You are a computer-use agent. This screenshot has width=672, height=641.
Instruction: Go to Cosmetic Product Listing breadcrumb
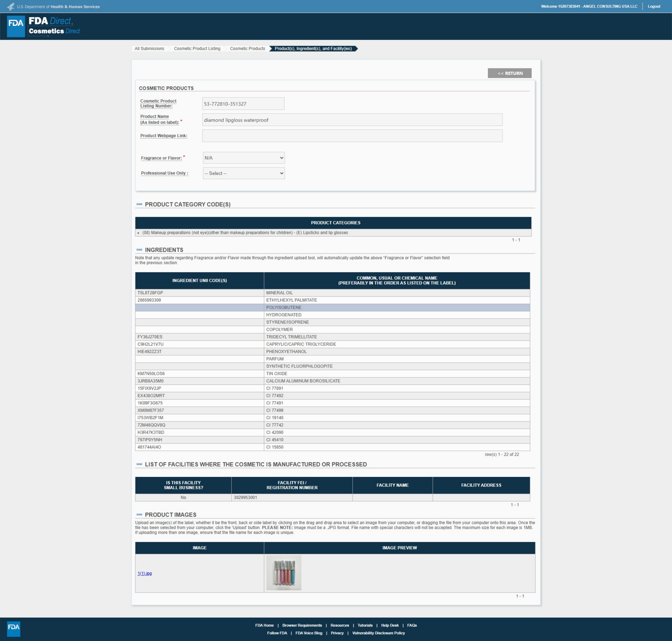pyautogui.click(x=197, y=48)
